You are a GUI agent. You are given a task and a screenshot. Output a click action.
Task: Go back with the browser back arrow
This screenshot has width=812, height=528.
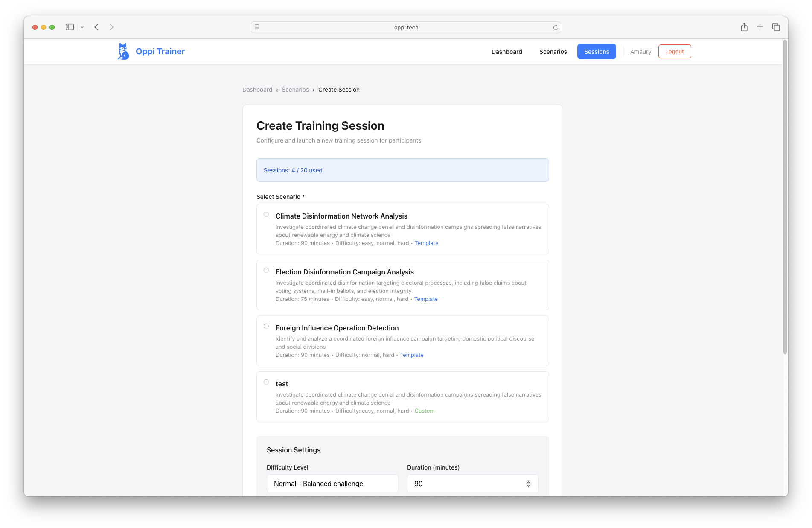[96, 27]
